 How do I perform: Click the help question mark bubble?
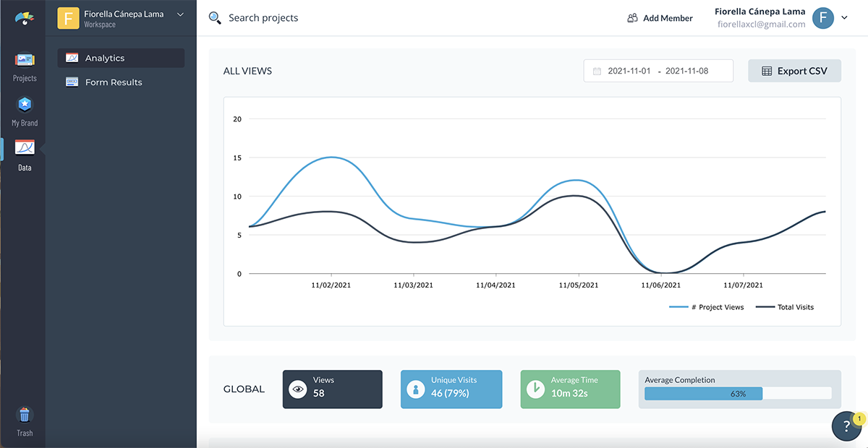[x=846, y=426]
